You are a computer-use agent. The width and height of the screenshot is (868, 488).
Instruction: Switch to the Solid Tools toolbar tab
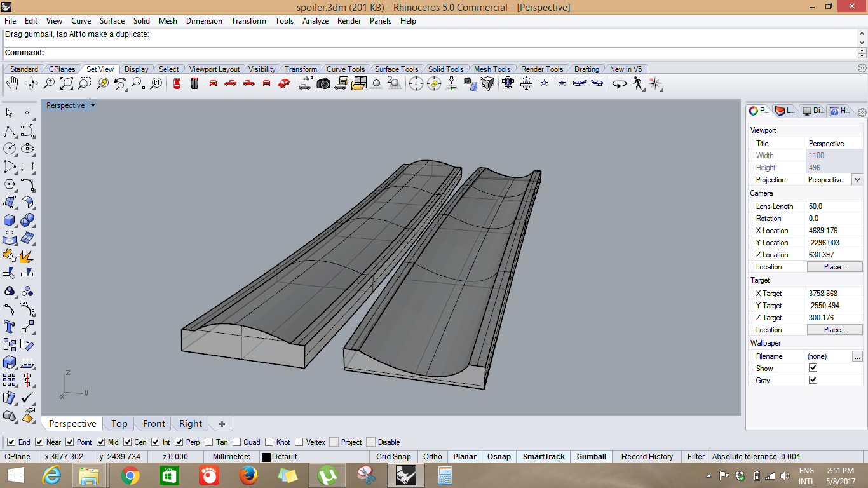[x=445, y=69]
